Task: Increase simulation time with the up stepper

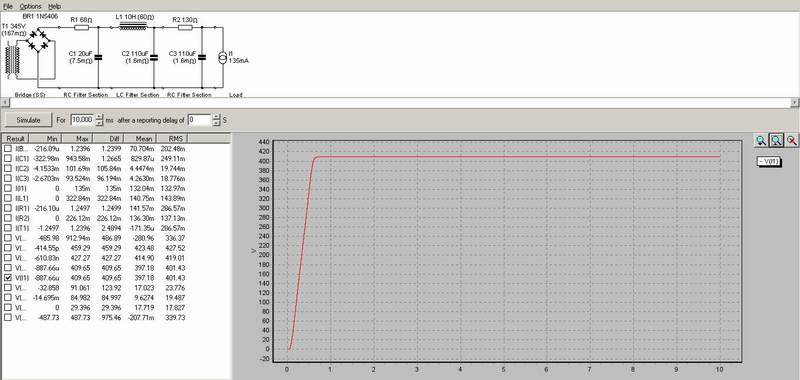Action: pos(99,117)
